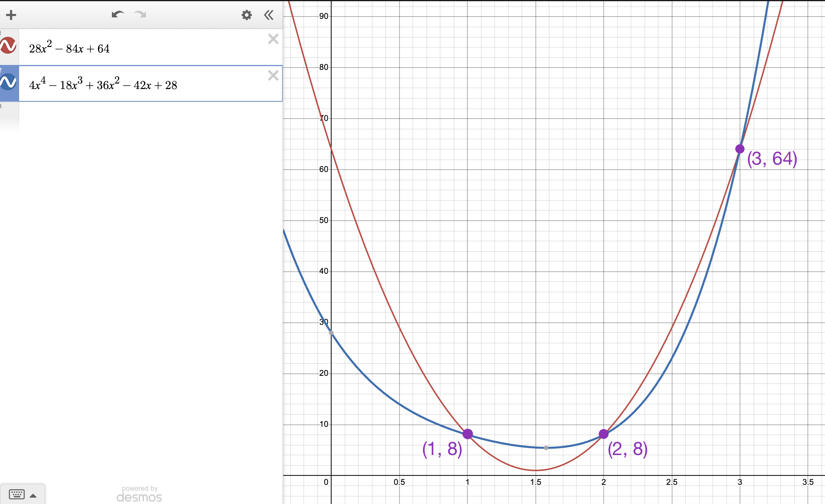825x504 pixels.
Task: Click the redo arrow icon
Action: pyautogui.click(x=140, y=14)
